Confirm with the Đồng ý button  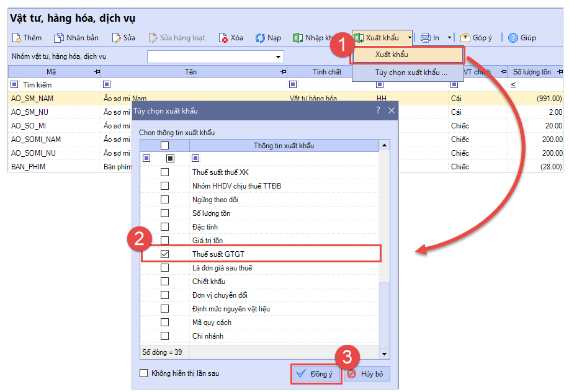click(x=316, y=374)
